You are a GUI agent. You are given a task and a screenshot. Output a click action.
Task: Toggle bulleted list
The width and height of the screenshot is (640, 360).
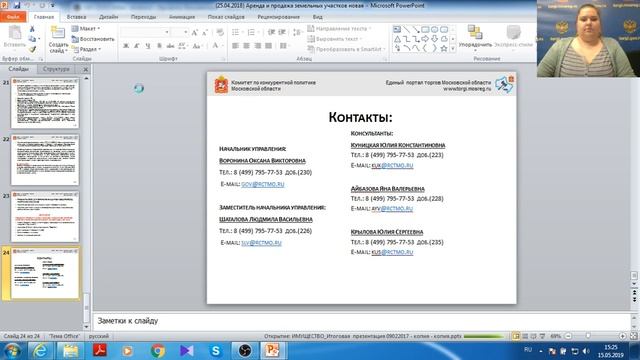click(237, 32)
